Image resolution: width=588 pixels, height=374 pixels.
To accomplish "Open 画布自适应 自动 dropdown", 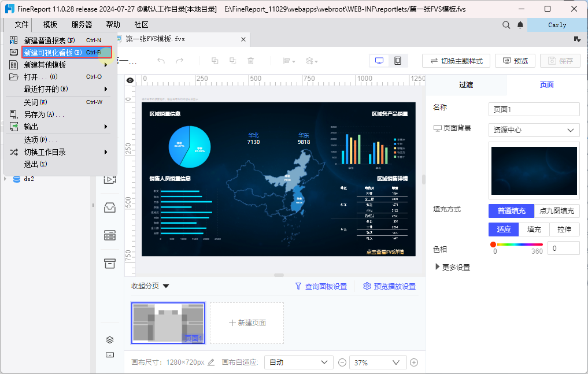I will point(298,362).
